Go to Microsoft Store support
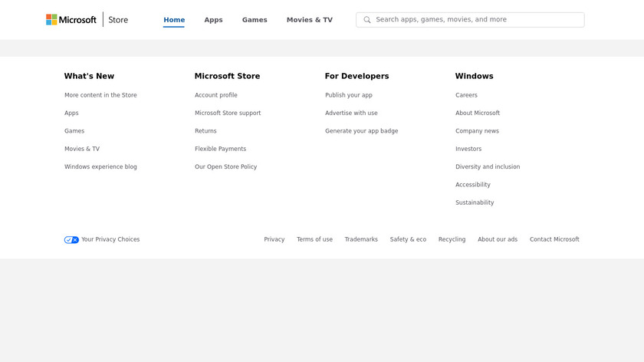 (228, 113)
